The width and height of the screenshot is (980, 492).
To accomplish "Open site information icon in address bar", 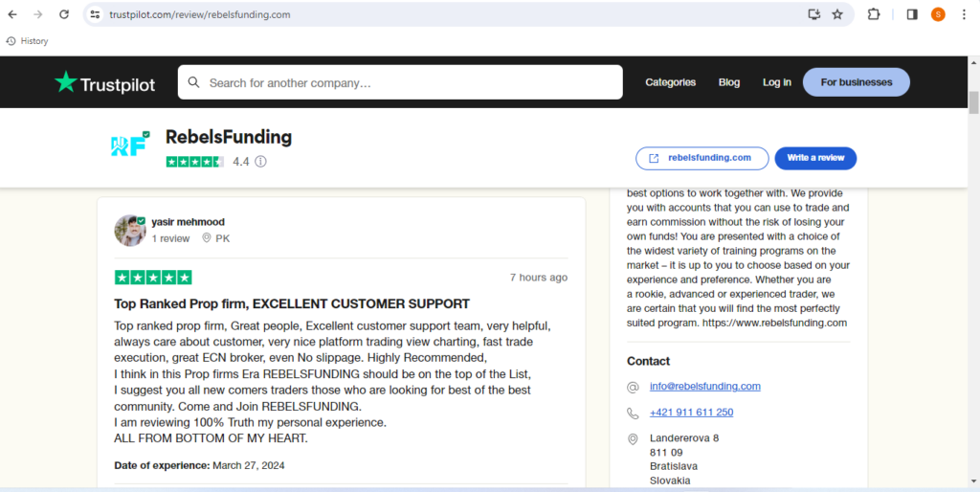I will [95, 14].
